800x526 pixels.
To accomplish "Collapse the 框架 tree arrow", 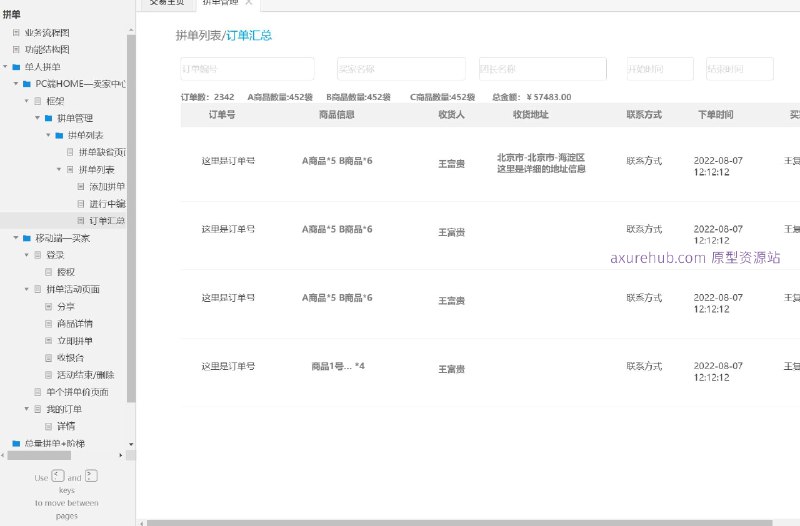I will coord(27,101).
